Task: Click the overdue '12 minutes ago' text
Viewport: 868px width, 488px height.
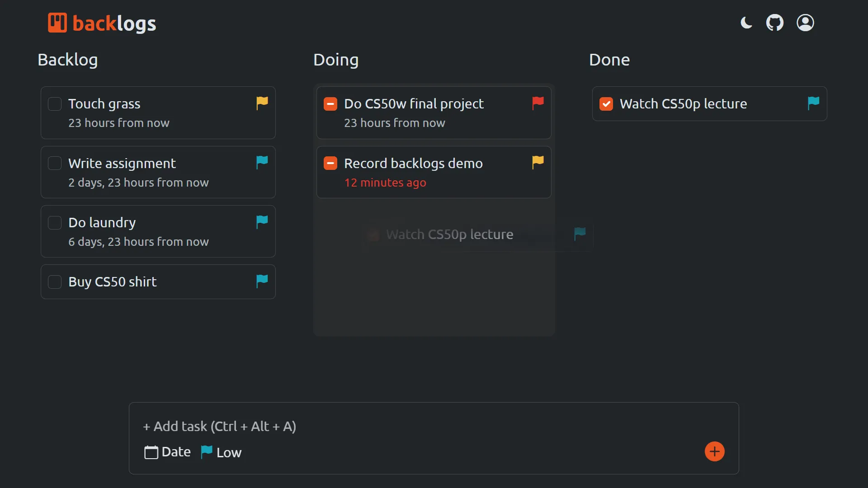Action: (x=385, y=183)
